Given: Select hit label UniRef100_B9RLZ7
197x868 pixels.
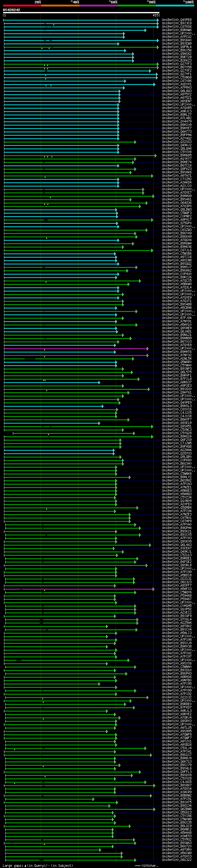Looking at the screenshot, I should [x=177, y=115].
